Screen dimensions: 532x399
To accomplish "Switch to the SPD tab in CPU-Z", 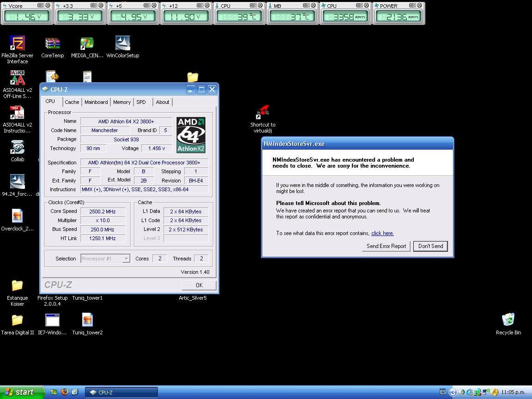I will pos(141,102).
